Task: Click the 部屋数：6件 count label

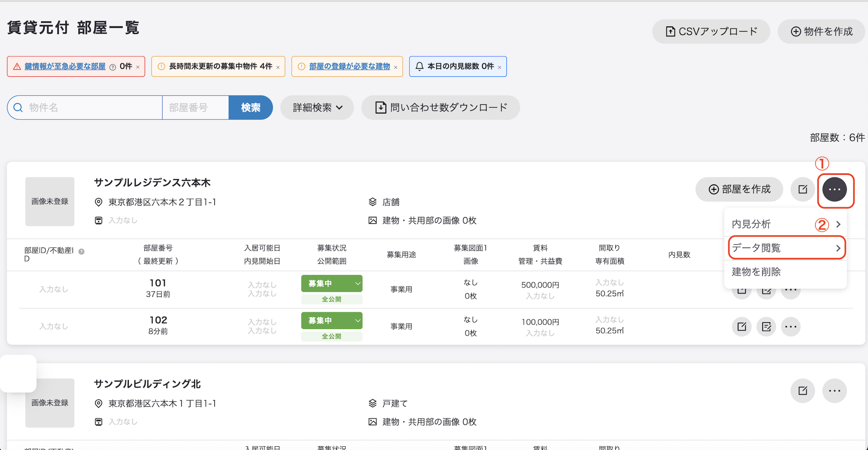Action: pyautogui.click(x=837, y=137)
